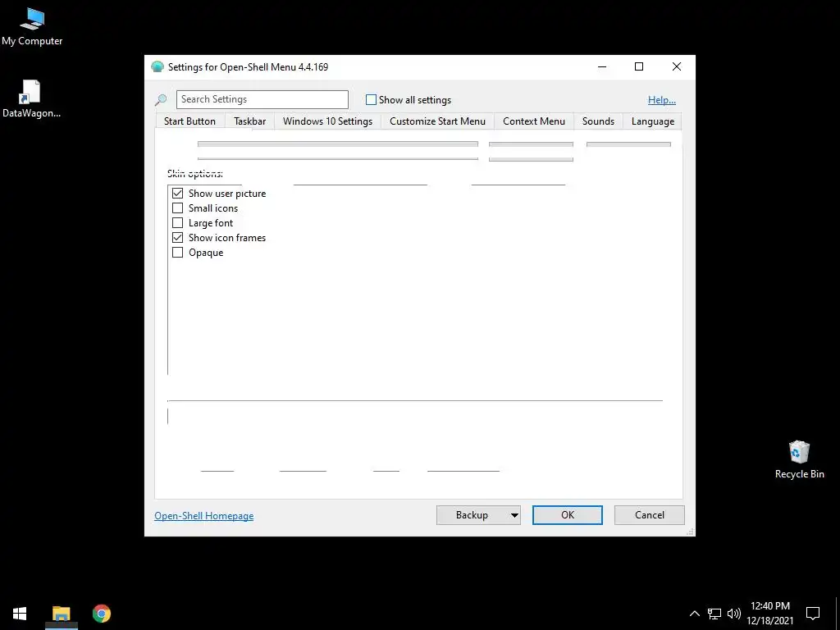The image size is (840, 630).
Task: Switch to the Start Button tab
Action: [189, 121]
